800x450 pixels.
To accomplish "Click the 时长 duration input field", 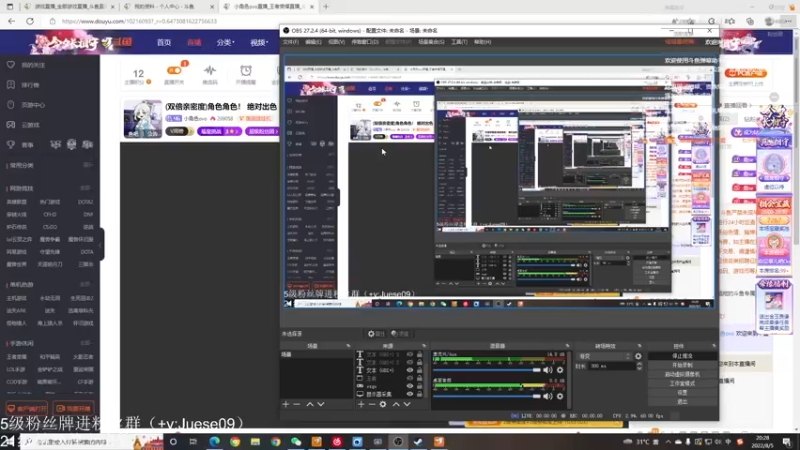I will (612, 366).
